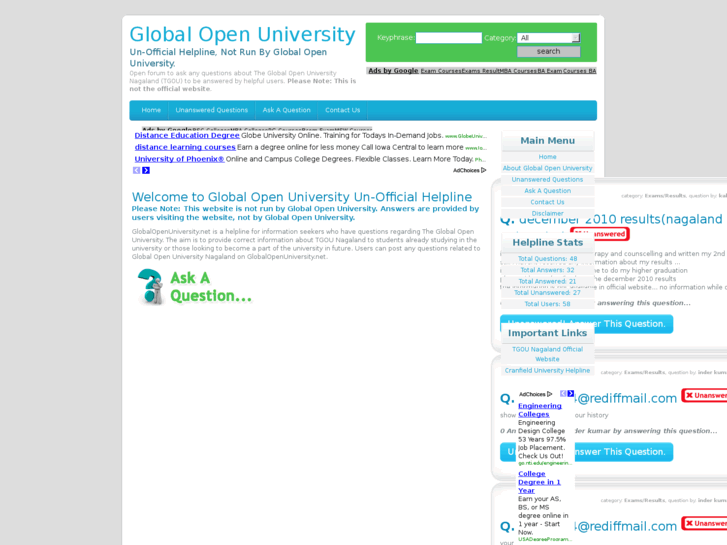Click Answer This Question below inder kumar prompt
The width and height of the screenshot is (727, 545).
(x=587, y=452)
